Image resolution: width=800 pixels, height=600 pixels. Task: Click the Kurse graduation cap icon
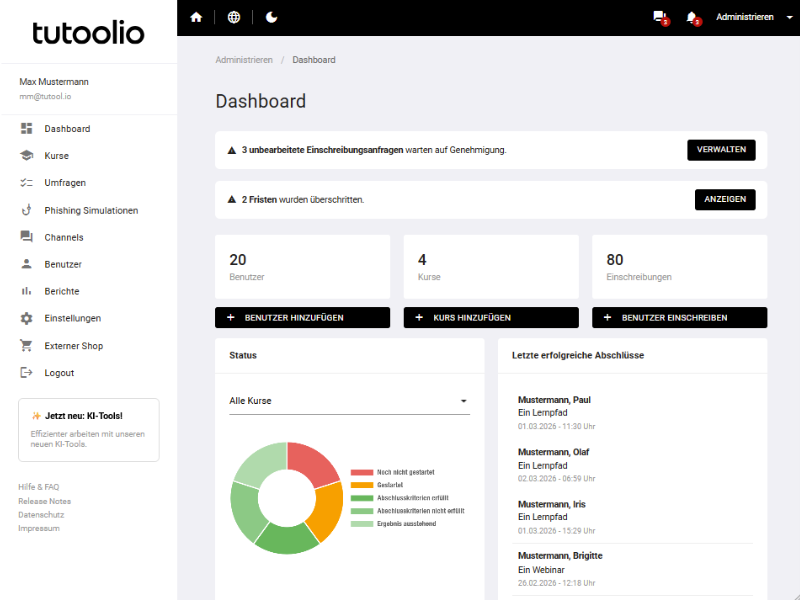coord(26,156)
